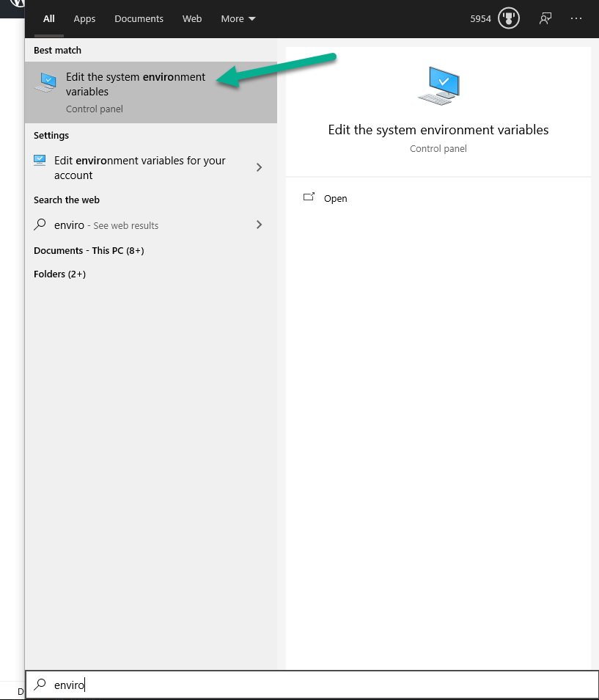599x700 pixels.
Task: Expand See web results with the chevron
Action: click(x=258, y=225)
